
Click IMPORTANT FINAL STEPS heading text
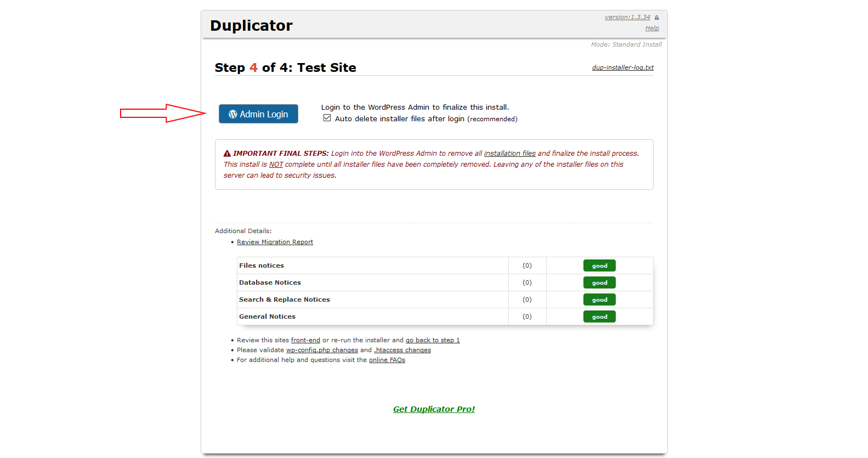281,154
